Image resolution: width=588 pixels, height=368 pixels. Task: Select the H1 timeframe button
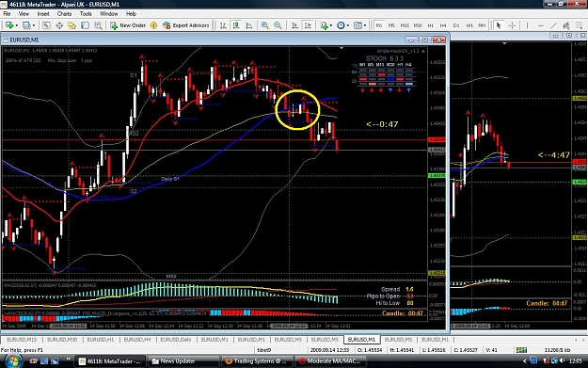(431, 25)
